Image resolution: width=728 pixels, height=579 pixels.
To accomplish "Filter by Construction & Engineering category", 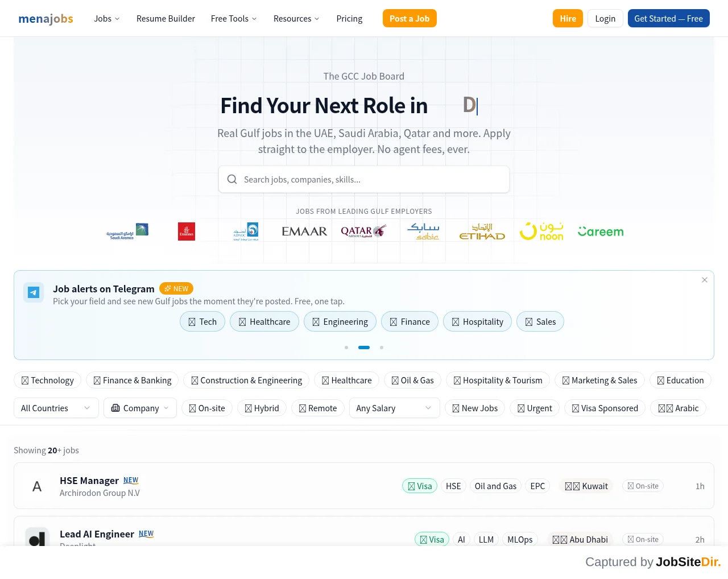I will tap(246, 381).
